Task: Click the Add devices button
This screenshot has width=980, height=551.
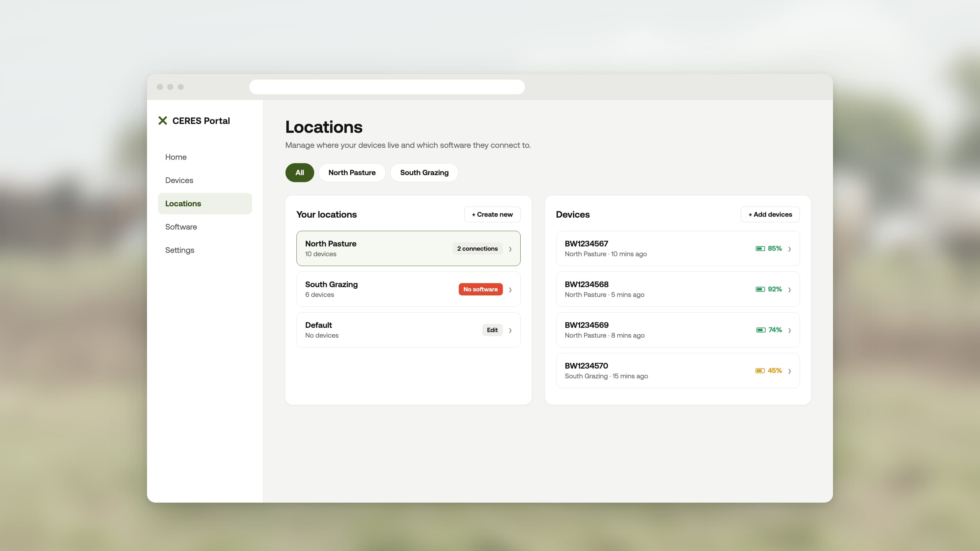Action: pyautogui.click(x=770, y=215)
